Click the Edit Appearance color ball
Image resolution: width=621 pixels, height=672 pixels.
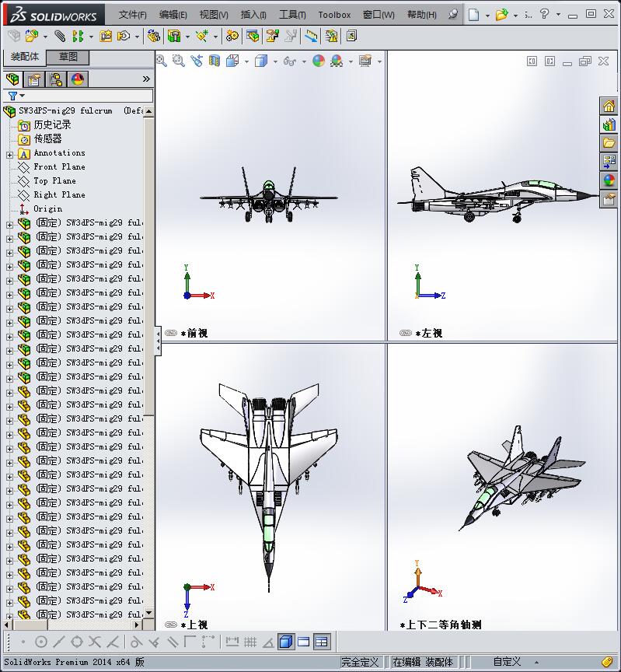tap(319, 61)
